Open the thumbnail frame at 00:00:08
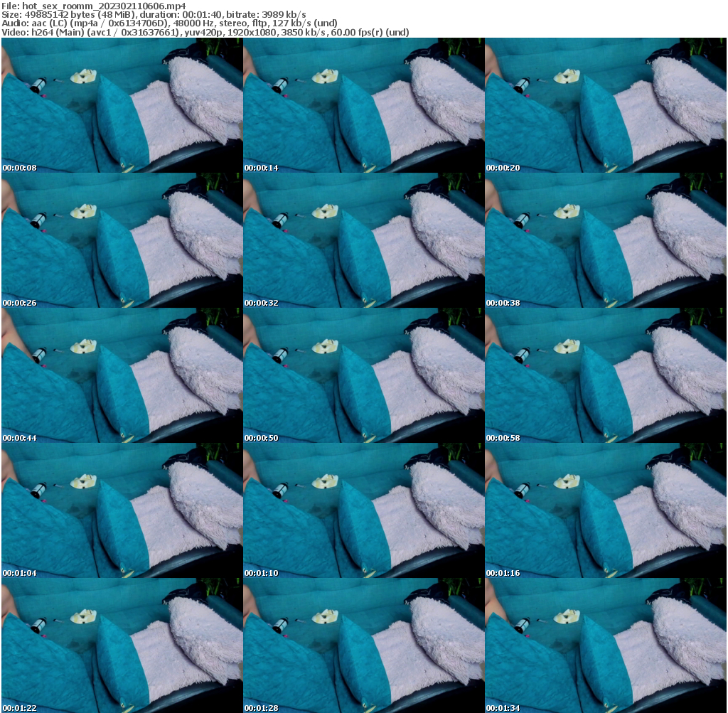This screenshot has height=713, width=728. click(x=122, y=105)
